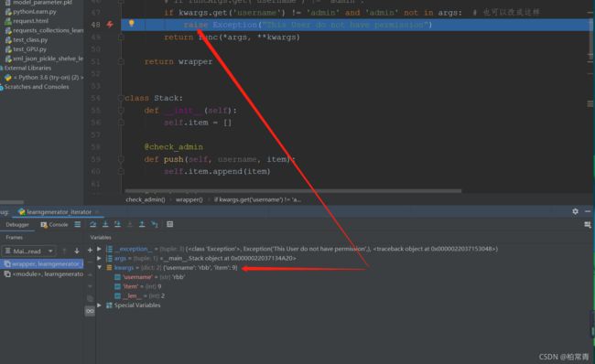Click the Frames panel heading
This screenshot has width=595, height=364.
[x=14, y=238]
